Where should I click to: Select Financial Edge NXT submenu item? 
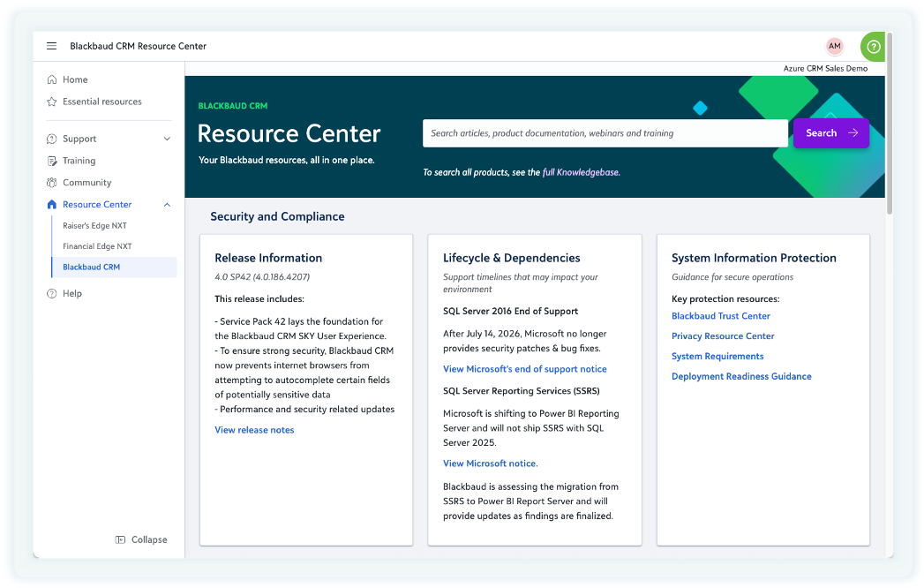click(97, 246)
